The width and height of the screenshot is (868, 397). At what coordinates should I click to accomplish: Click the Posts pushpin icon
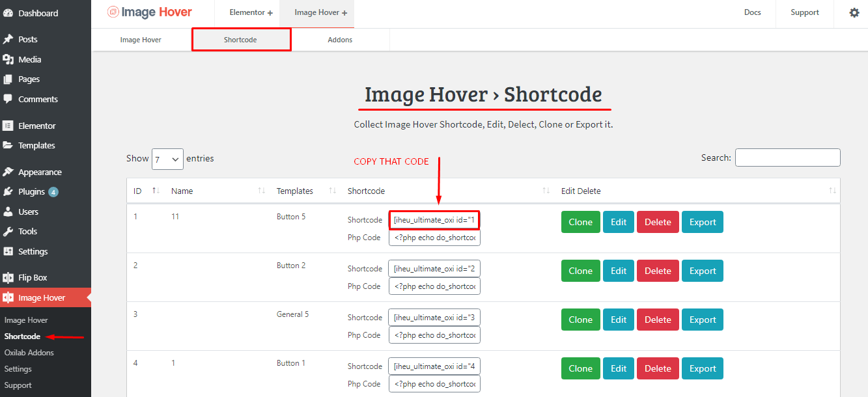[x=8, y=39]
